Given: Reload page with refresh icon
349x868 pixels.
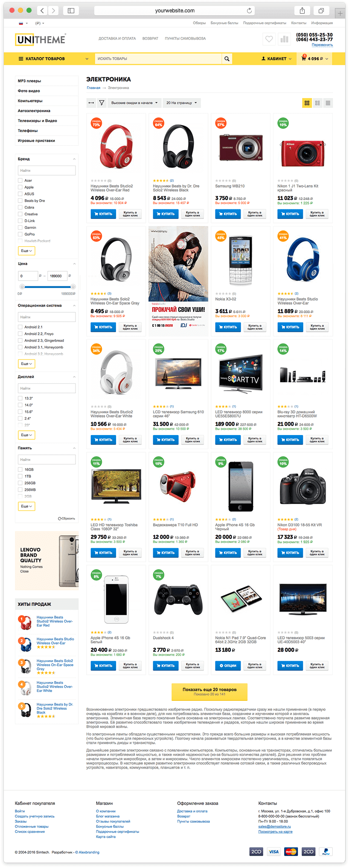Looking at the screenshot, I should click(249, 11).
